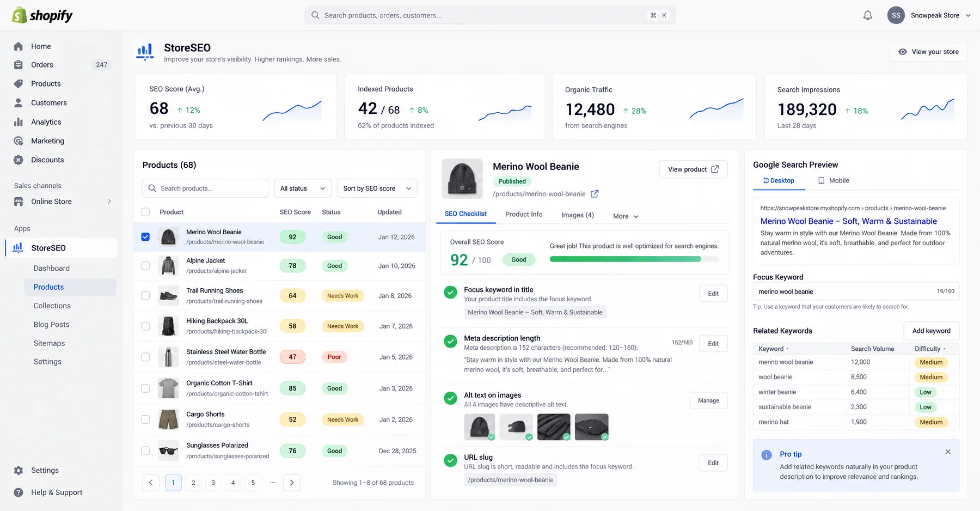Click the Home icon in sidebar
This screenshot has width=980, height=511.
[x=19, y=46]
